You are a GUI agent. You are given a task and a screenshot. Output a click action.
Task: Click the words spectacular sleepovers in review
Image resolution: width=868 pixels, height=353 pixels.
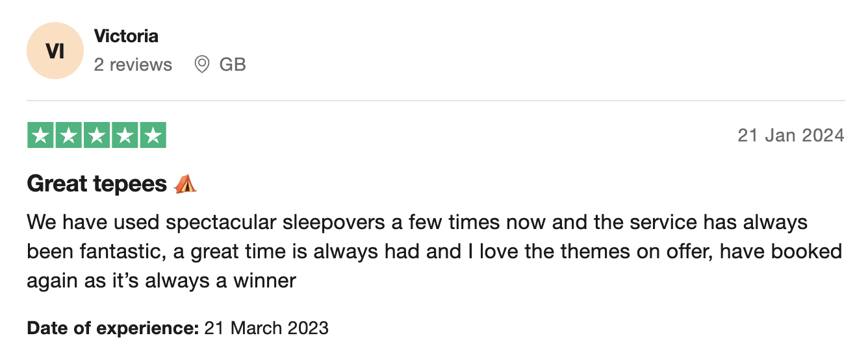[x=278, y=223]
